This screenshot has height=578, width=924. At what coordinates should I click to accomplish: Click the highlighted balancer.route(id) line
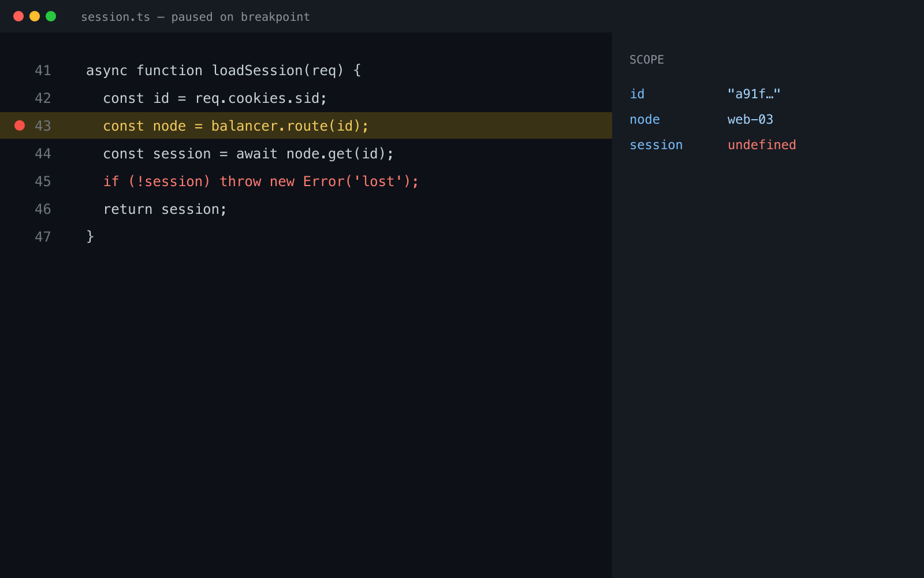[236, 126]
